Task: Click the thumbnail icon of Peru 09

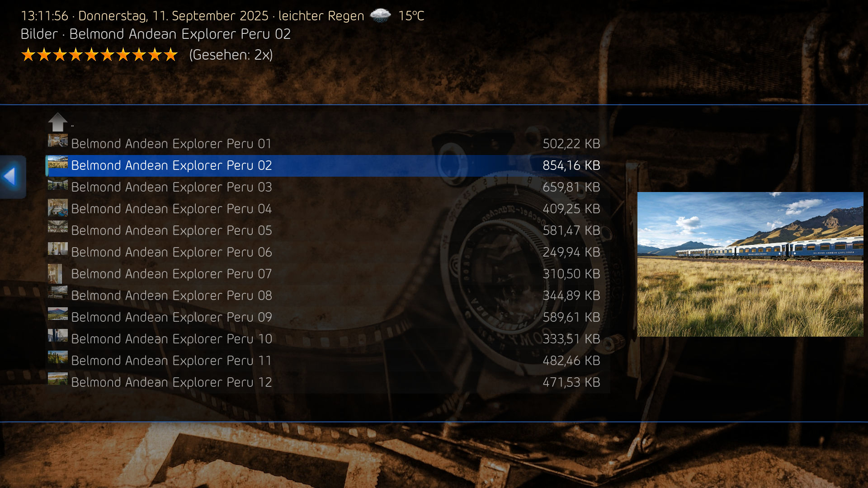Action: [58, 314]
